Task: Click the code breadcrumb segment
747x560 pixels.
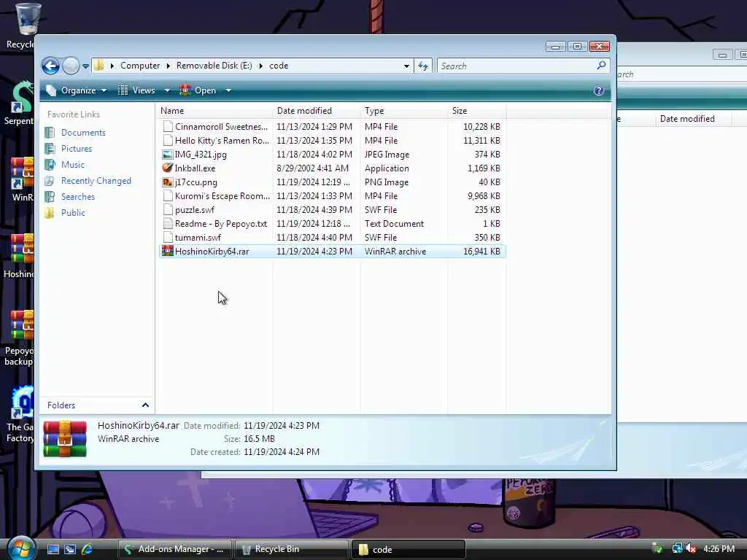Action: [279, 66]
